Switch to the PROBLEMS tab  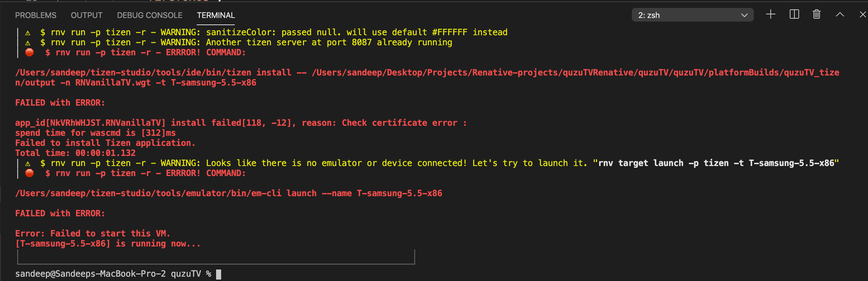[x=36, y=15]
